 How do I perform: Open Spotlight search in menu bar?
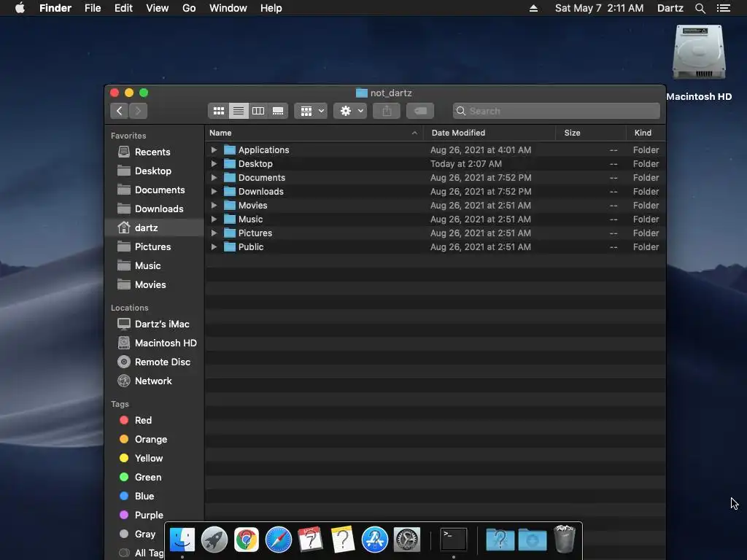pos(700,8)
